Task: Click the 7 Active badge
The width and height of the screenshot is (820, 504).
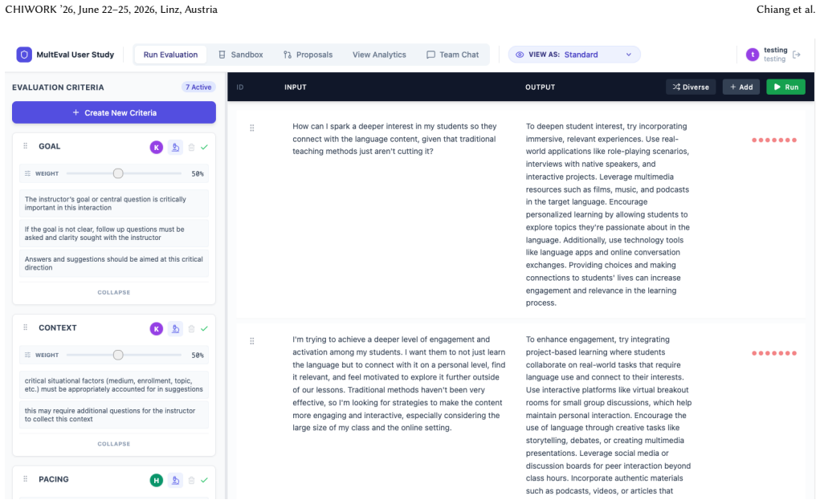Action: [x=198, y=87]
